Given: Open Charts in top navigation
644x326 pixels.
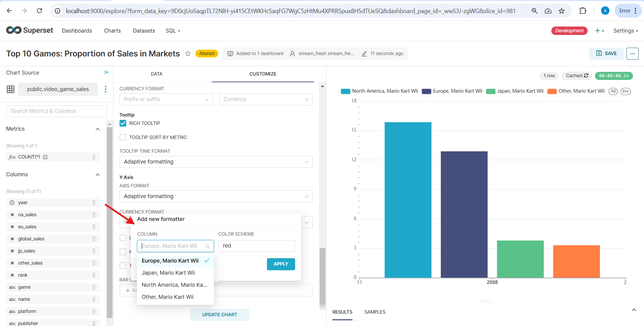Looking at the screenshot, I should tap(112, 31).
